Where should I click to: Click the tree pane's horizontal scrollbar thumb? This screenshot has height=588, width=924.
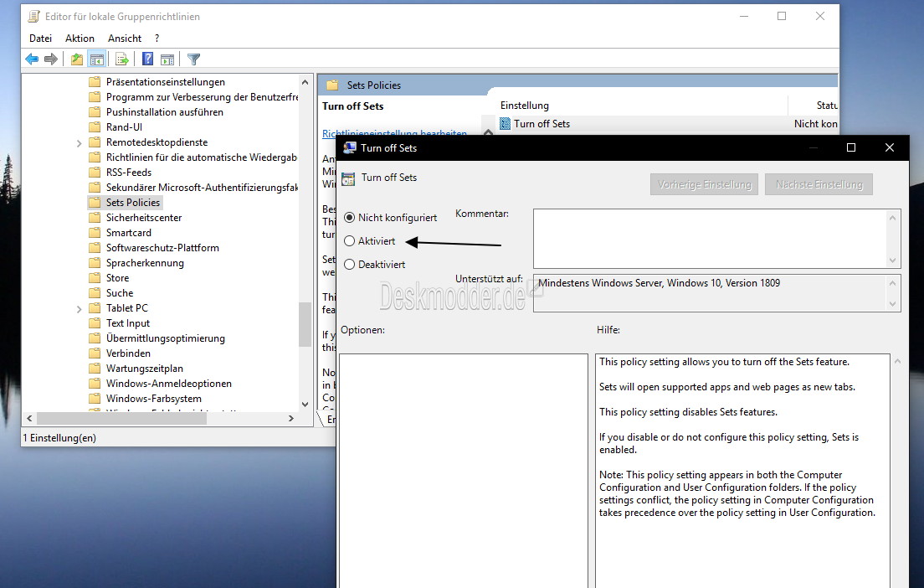[x=121, y=418]
